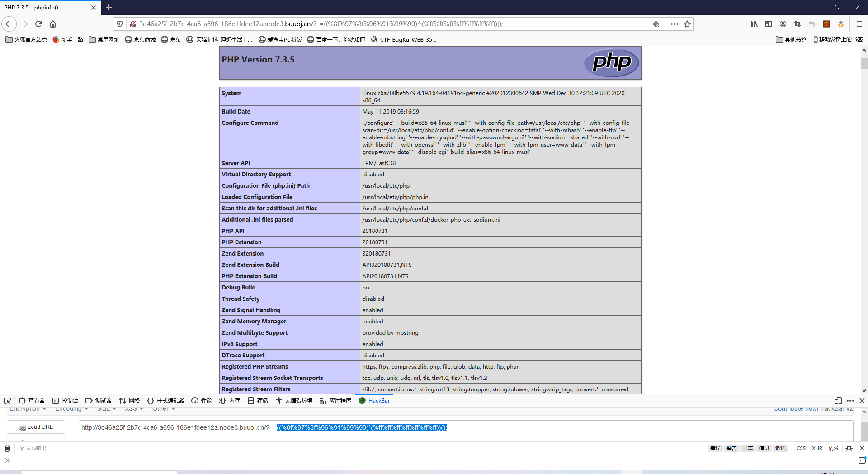Toggle the CSS console filter
Screen dimensions: 868x474
801,448
